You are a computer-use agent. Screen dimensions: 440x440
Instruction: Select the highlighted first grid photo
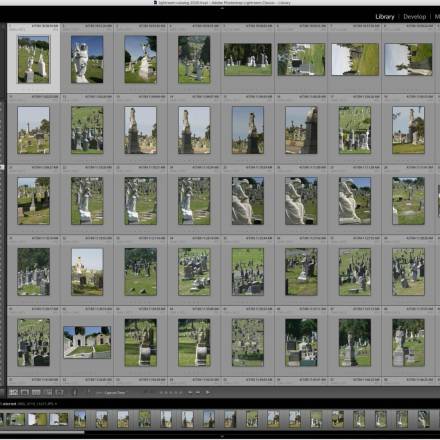coord(33,59)
